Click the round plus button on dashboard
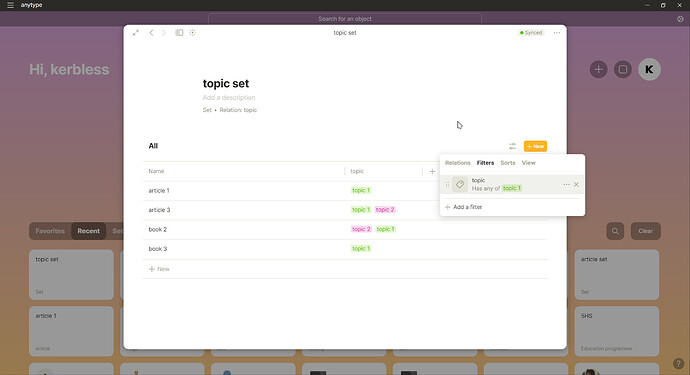The width and height of the screenshot is (690, 375). (598, 70)
